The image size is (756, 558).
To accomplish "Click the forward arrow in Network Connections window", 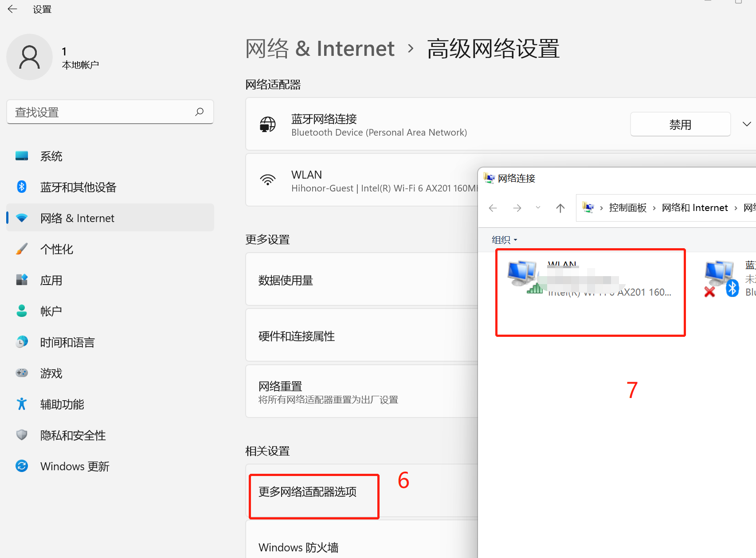I will [x=517, y=208].
